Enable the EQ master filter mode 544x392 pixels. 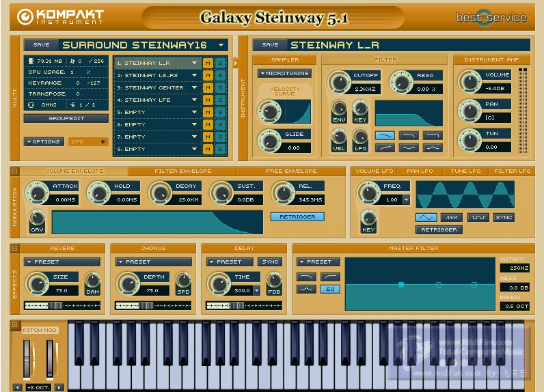(x=330, y=289)
